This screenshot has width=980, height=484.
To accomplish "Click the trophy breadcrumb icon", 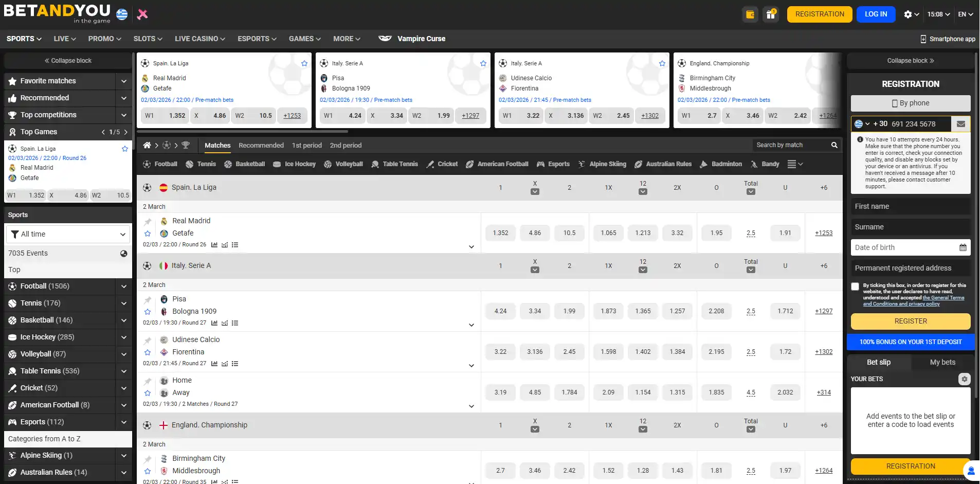I will [186, 145].
